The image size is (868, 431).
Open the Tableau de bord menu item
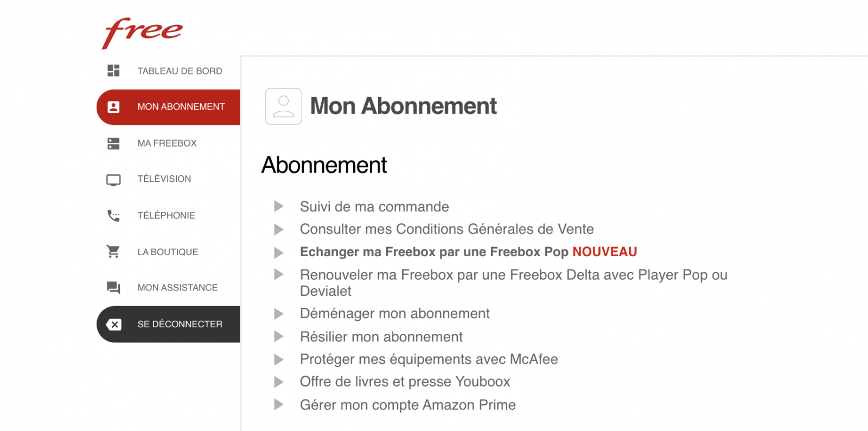(x=180, y=71)
